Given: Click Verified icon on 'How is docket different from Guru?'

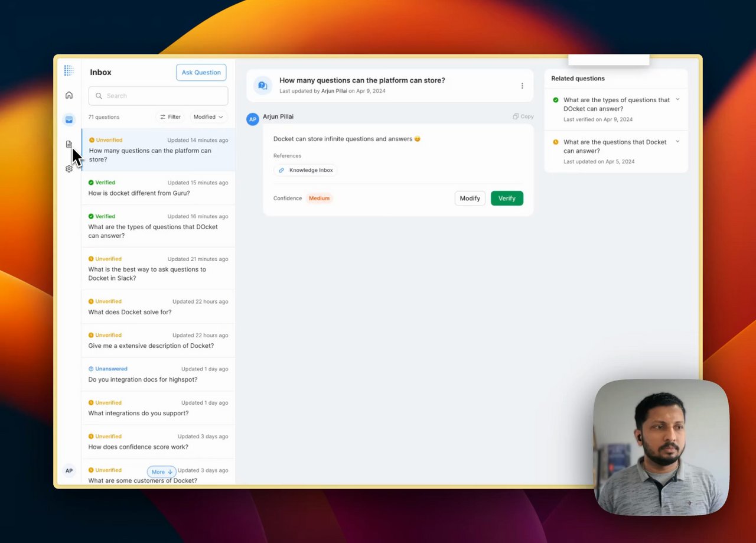Looking at the screenshot, I should (91, 183).
